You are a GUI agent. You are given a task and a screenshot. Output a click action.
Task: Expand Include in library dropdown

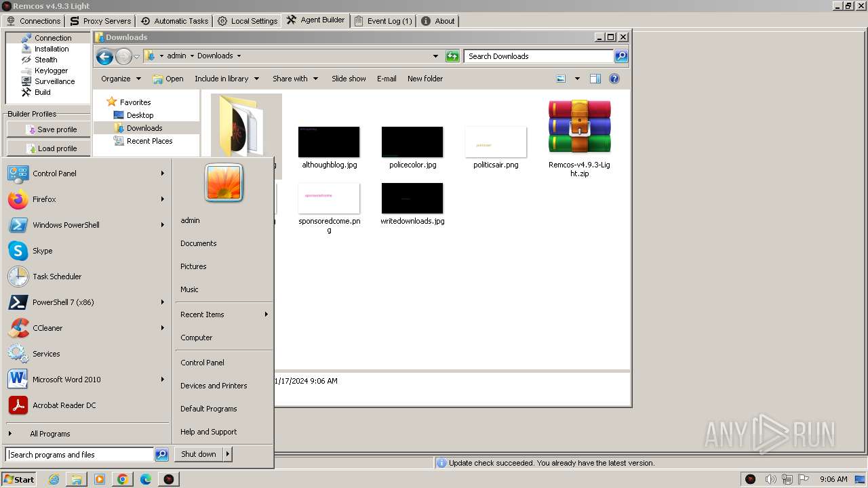coord(227,79)
